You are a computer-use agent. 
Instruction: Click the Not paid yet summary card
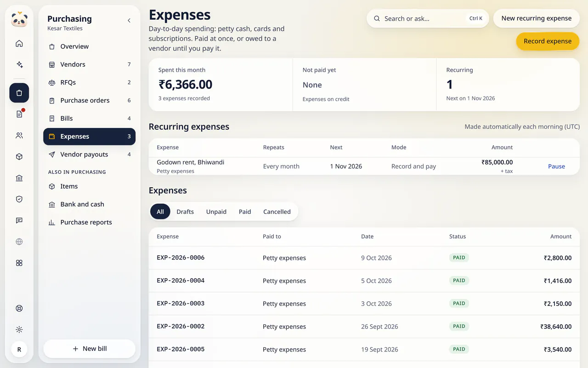[x=364, y=85]
